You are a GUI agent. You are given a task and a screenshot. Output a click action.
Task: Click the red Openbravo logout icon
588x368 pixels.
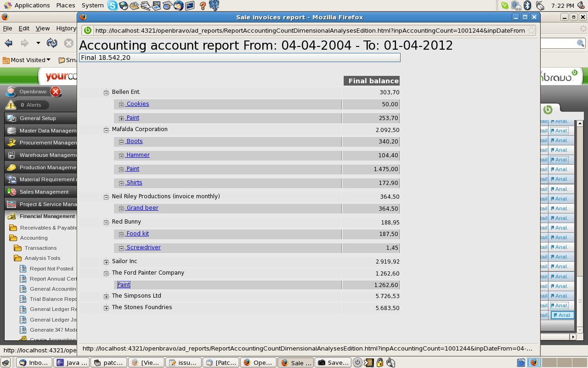click(56, 92)
